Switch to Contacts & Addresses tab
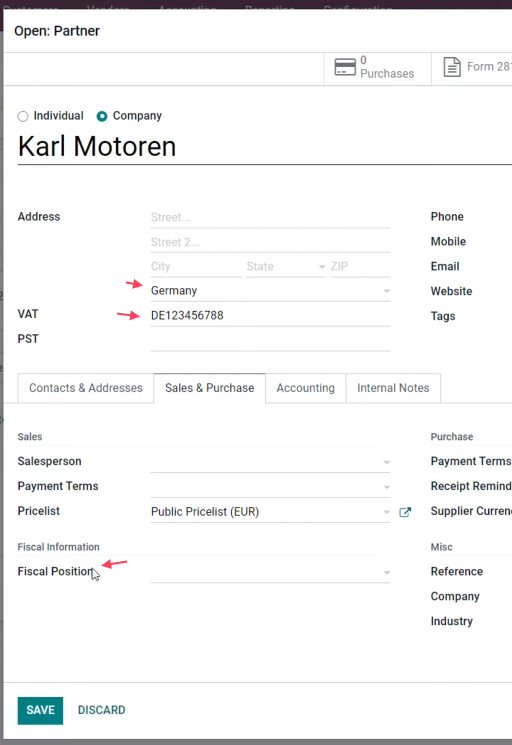The width and height of the screenshot is (512, 745). point(85,388)
